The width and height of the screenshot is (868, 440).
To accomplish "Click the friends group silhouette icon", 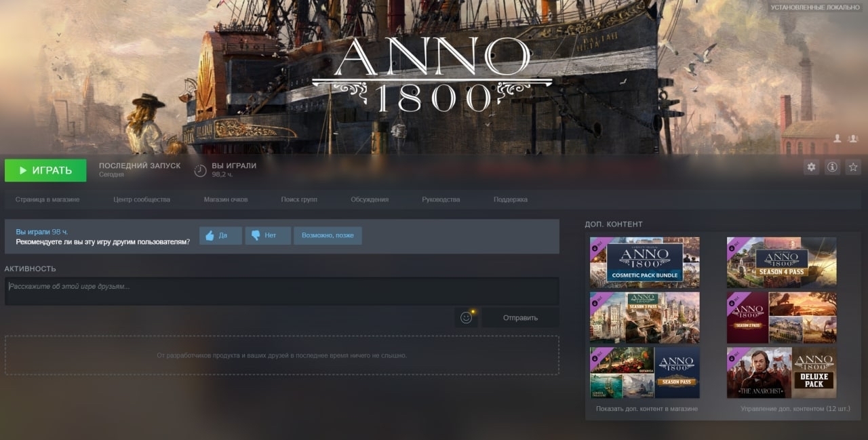I will [853, 138].
